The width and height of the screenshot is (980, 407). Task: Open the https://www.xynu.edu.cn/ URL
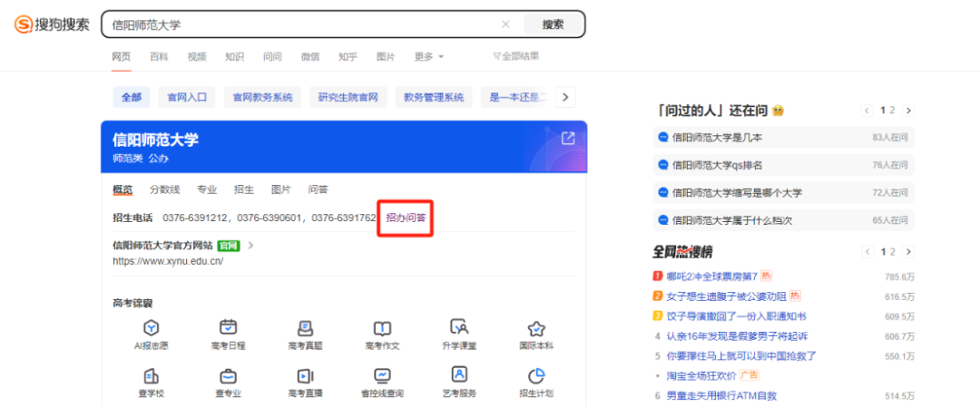tap(168, 261)
